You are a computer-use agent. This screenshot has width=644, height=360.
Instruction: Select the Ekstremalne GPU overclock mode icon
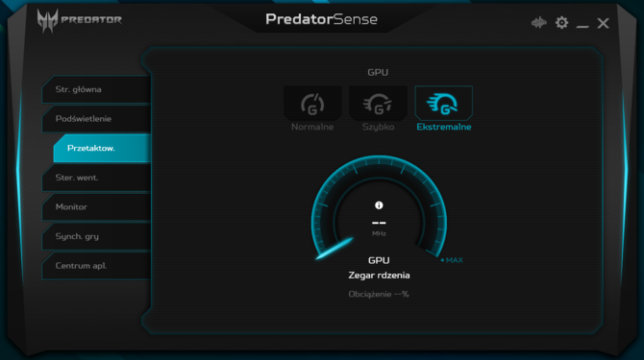click(443, 104)
